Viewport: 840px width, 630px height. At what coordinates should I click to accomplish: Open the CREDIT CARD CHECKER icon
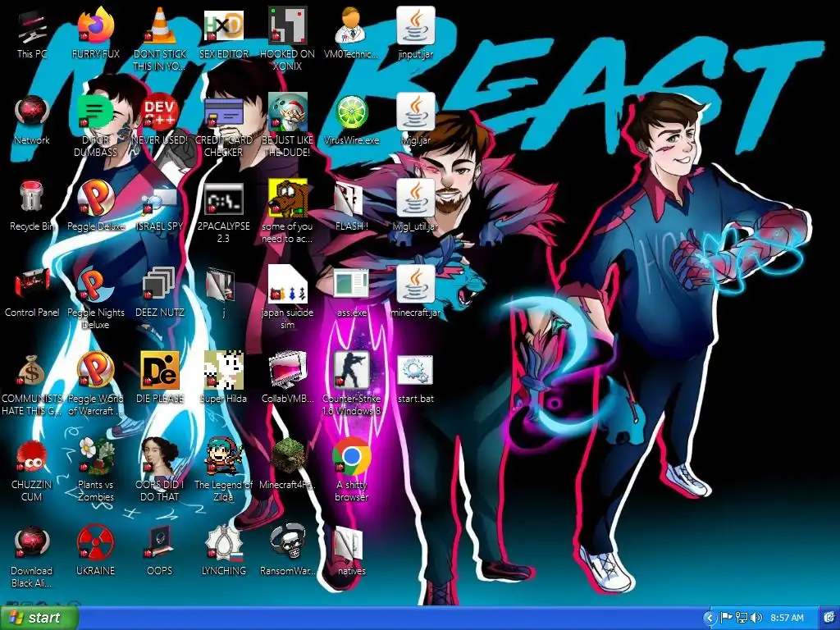pos(224,112)
